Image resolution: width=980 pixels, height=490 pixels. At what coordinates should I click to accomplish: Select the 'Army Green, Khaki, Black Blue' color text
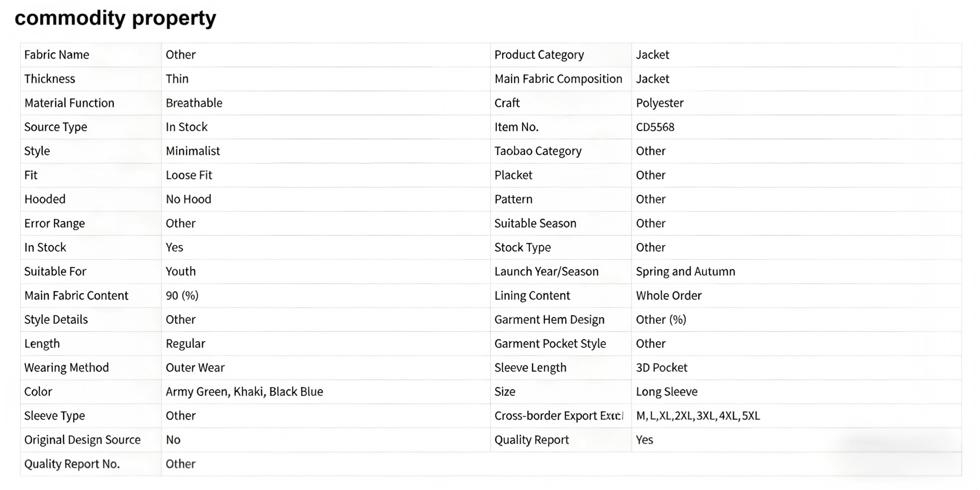[244, 392]
